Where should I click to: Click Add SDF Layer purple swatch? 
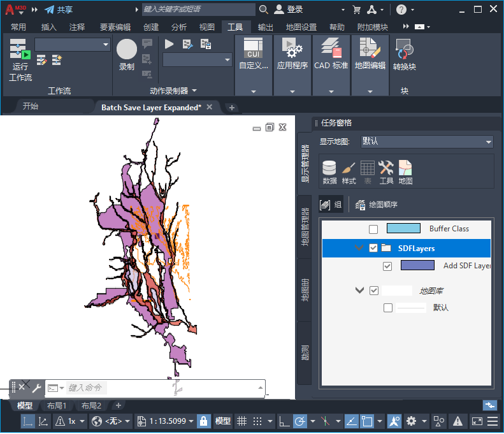coord(417,266)
